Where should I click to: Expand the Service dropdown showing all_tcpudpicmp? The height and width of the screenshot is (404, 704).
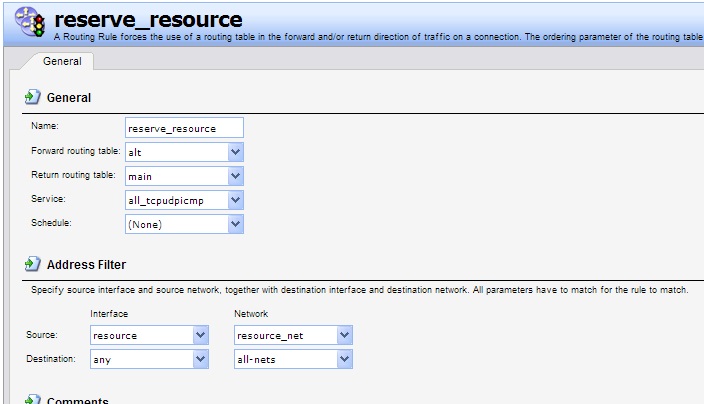click(235, 200)
